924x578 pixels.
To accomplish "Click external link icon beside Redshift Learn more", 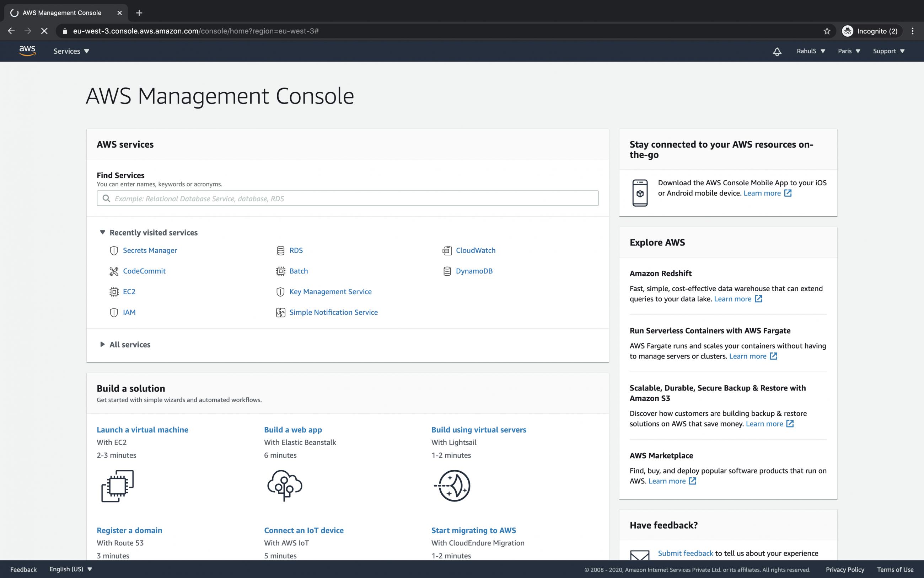I will coord(759,299).
